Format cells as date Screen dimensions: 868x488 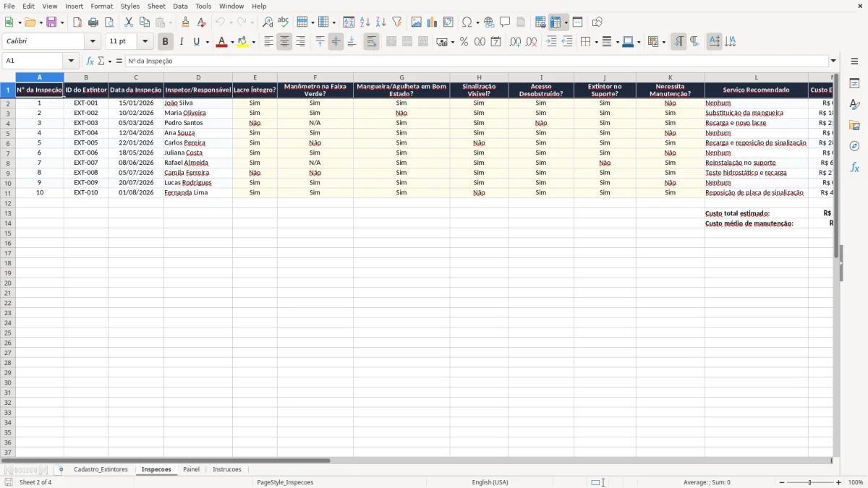496,42
